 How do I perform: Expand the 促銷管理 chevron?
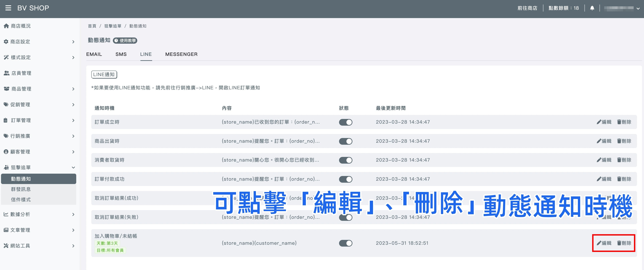click(73, 105)
